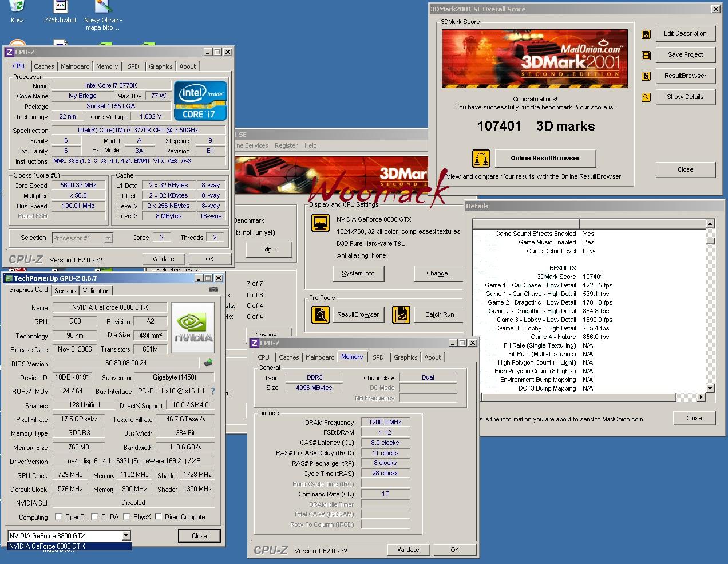This screenshot has height=564, width=728.
Task: Click Save Project button
Action: tap(685, 55)
